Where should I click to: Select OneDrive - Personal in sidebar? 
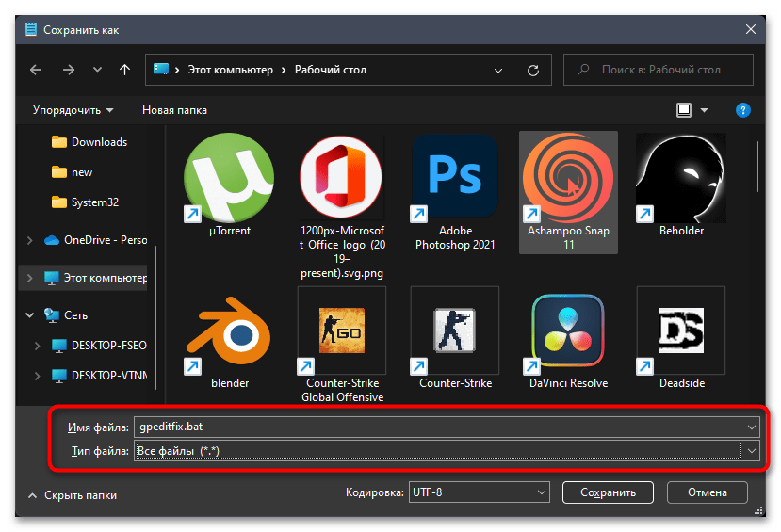pyautogui.click(x=96, y=240)
